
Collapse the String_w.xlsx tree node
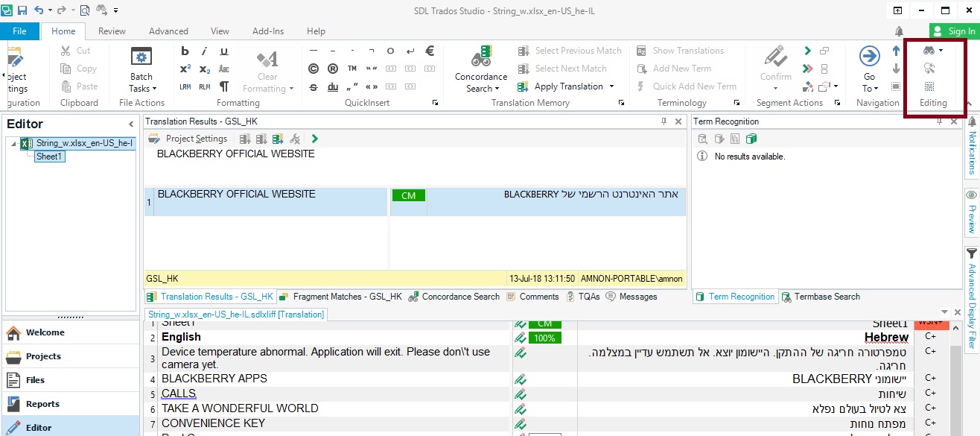pos(13,143)
